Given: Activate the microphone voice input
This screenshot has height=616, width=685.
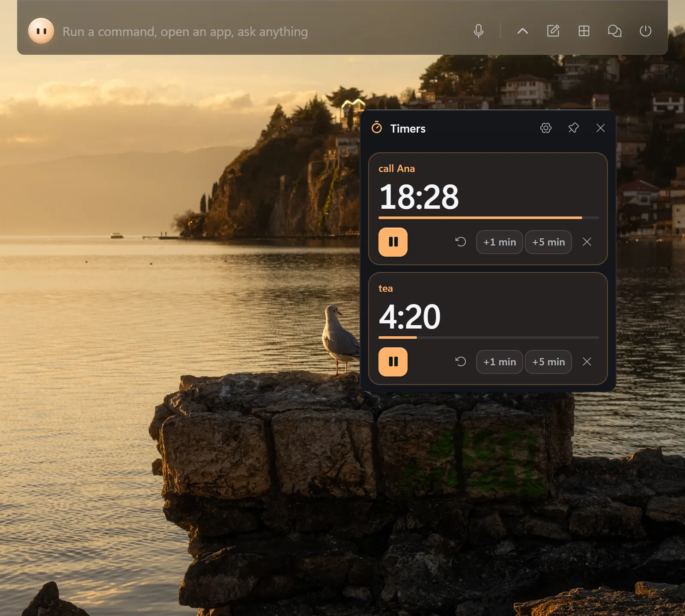Looking at the screenshot, I should [x=479, y=31].
